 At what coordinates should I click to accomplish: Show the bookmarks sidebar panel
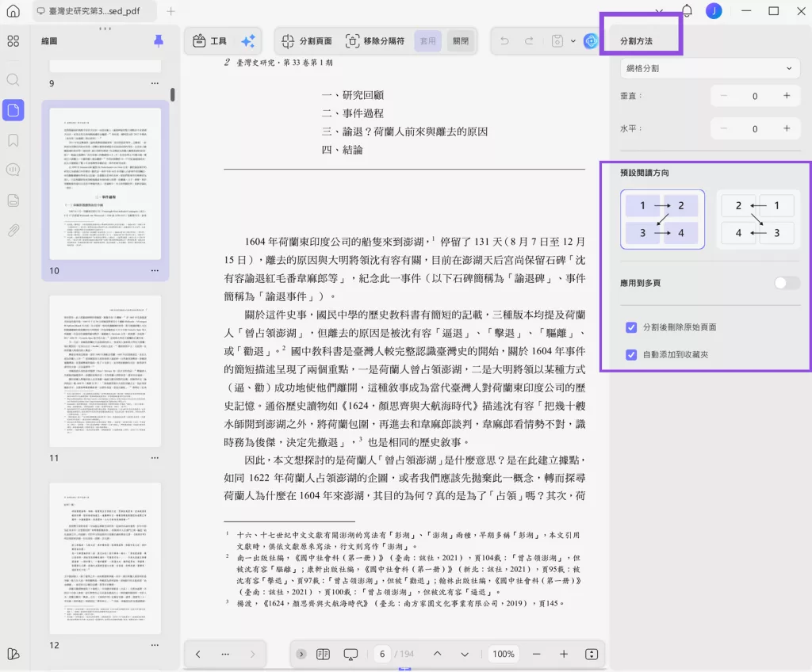coord(13,139)
